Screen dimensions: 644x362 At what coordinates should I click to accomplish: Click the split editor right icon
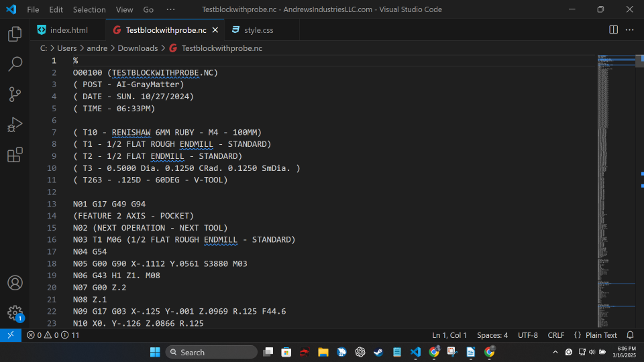point(613,30)
